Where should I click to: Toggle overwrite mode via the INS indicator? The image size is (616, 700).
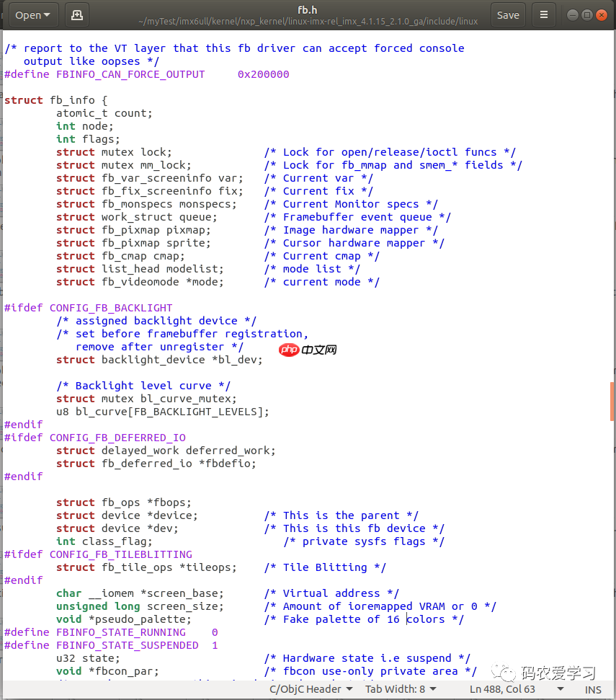coord(592,688)
